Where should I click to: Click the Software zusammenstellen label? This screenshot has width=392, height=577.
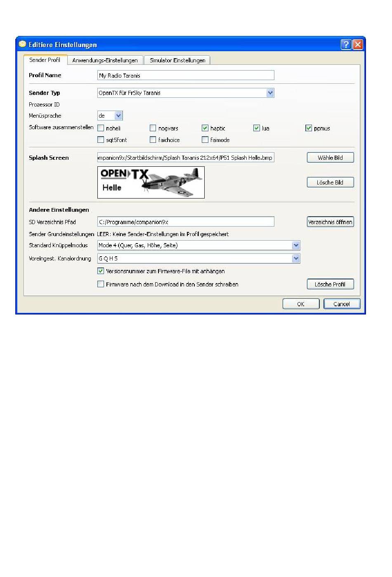61,127
